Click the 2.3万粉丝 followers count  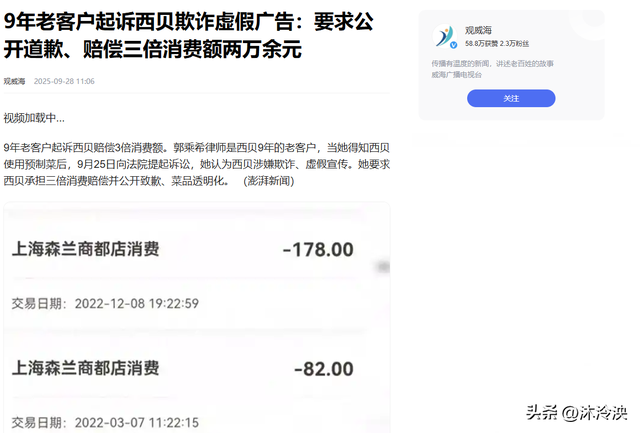pyautogui.click(x=514, y=44)
